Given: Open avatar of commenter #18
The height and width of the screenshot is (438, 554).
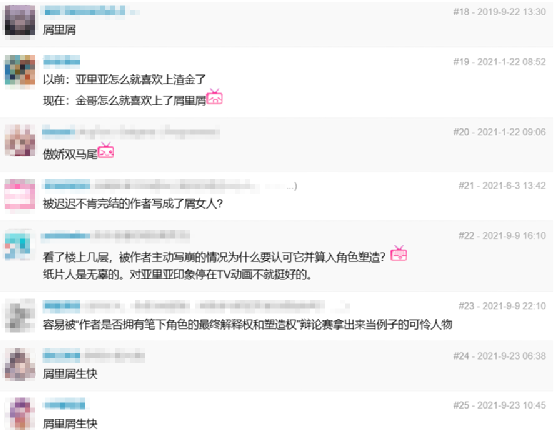Looking at the screenshot, I should tap(20, 20).
